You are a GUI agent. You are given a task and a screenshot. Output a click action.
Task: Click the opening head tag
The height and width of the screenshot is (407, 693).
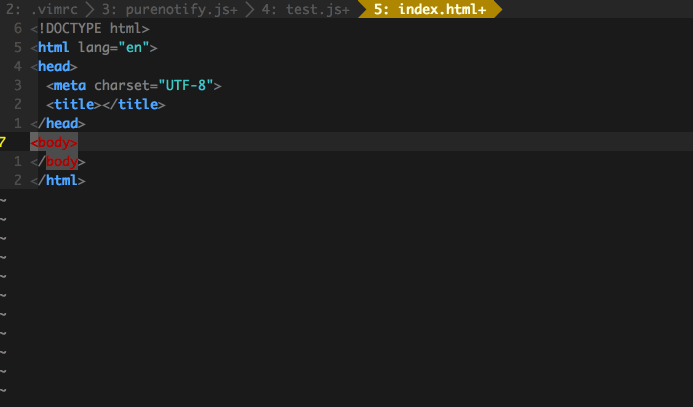tap(54, 66)
